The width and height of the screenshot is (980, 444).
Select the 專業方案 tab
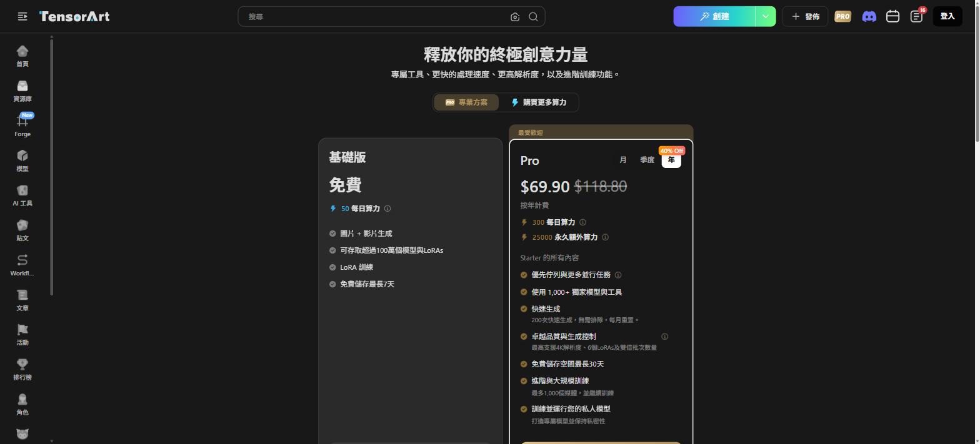[x=466, y=102]
